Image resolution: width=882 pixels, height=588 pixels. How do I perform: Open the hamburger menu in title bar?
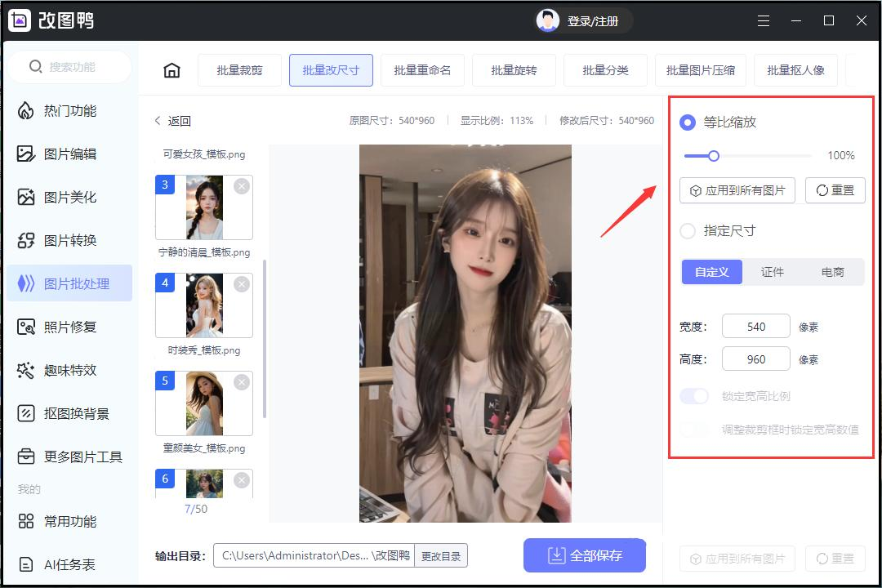pyautogui.click(x=764, y=20)
